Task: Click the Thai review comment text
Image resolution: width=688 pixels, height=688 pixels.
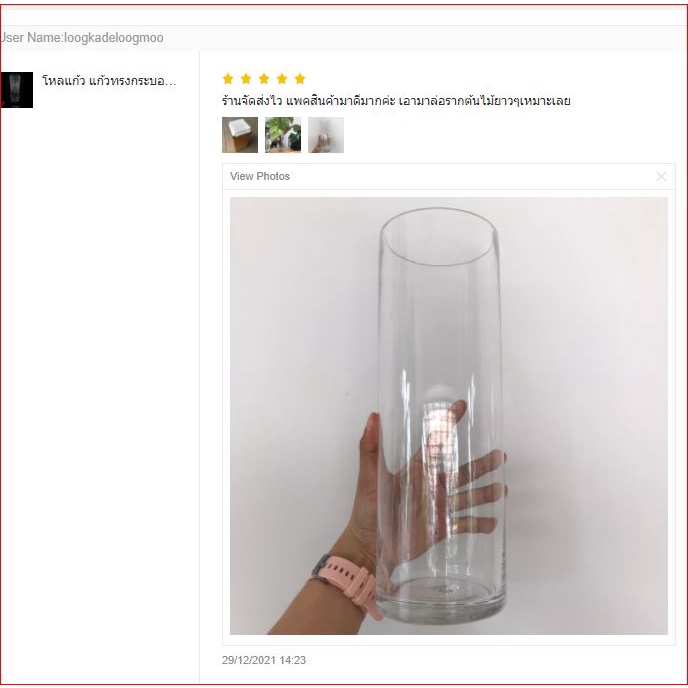Action: coord(396,101)
